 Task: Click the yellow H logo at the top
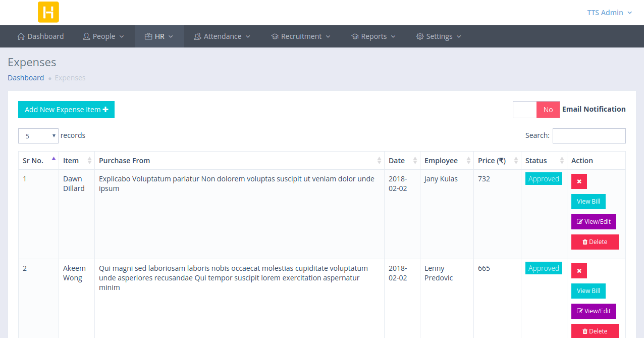point(48,12)
